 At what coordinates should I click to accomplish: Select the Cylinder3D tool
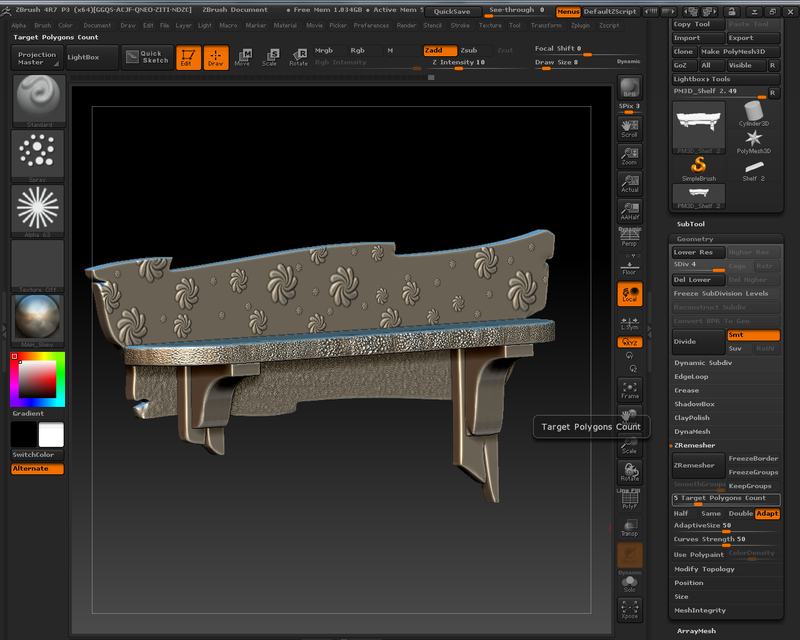(754, 114)
